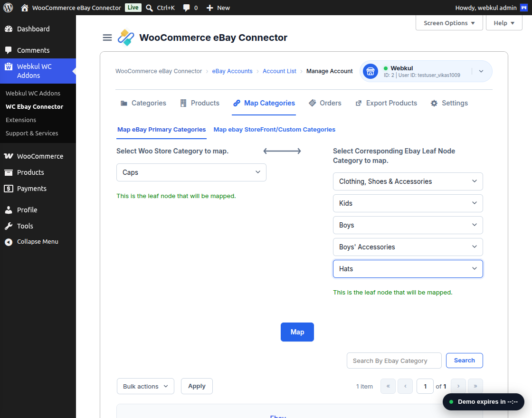
Task: Switch to the Orders tab
Action: pyautogui.click(x=325, y=103)
